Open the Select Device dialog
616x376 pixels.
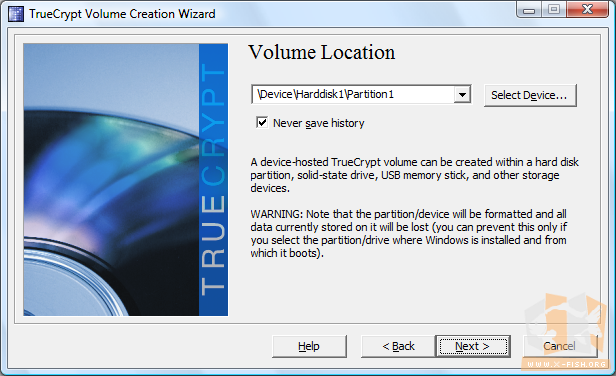tap(530, 95)
